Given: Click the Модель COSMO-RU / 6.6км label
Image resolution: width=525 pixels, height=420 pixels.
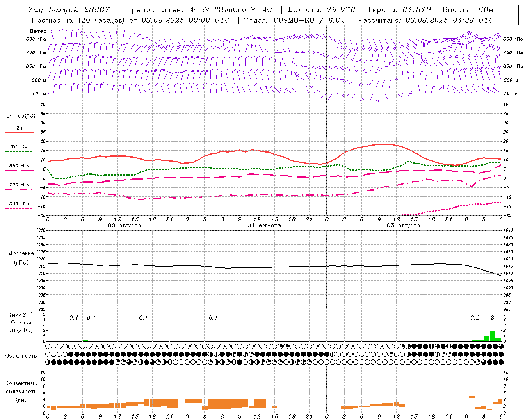Looking at the screenshot, I should point(296,20).
